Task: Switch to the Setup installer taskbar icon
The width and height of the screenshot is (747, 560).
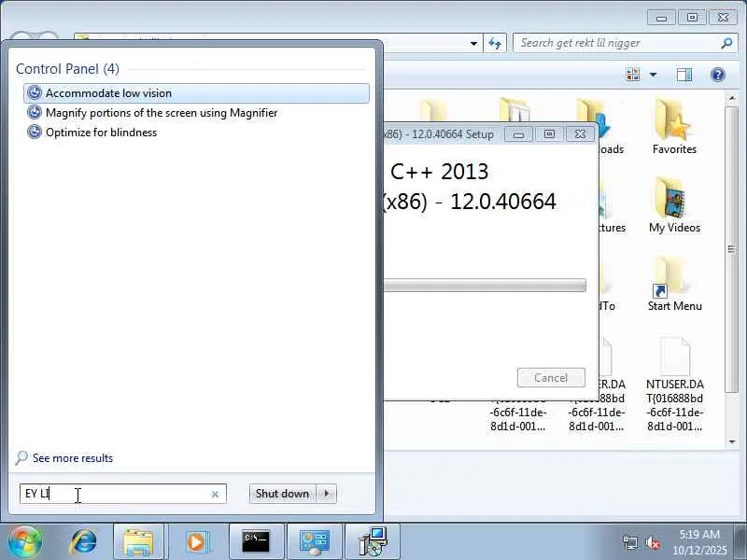Action: click(x=373, y=542)
